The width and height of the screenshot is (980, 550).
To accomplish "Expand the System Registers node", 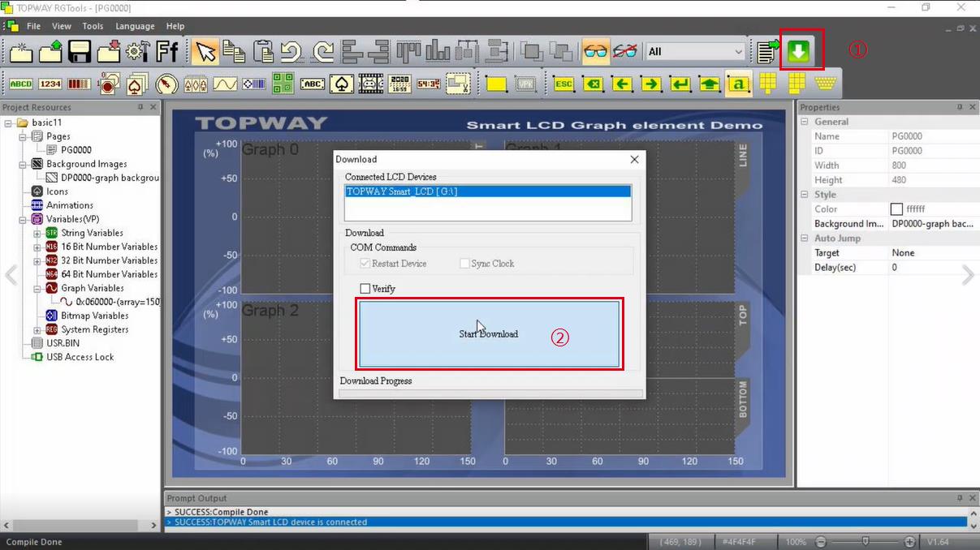I will (x=37, y=330).
